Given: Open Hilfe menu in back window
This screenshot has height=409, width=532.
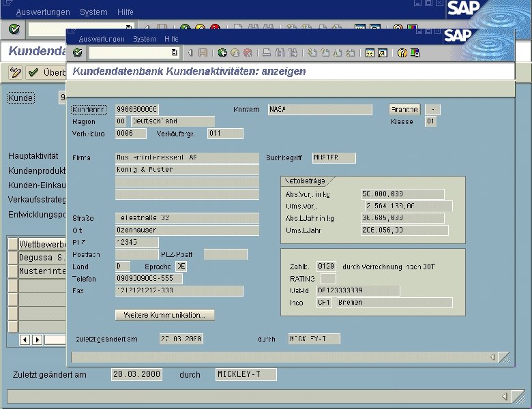Looking at the screenshot, I should [125, 12].
